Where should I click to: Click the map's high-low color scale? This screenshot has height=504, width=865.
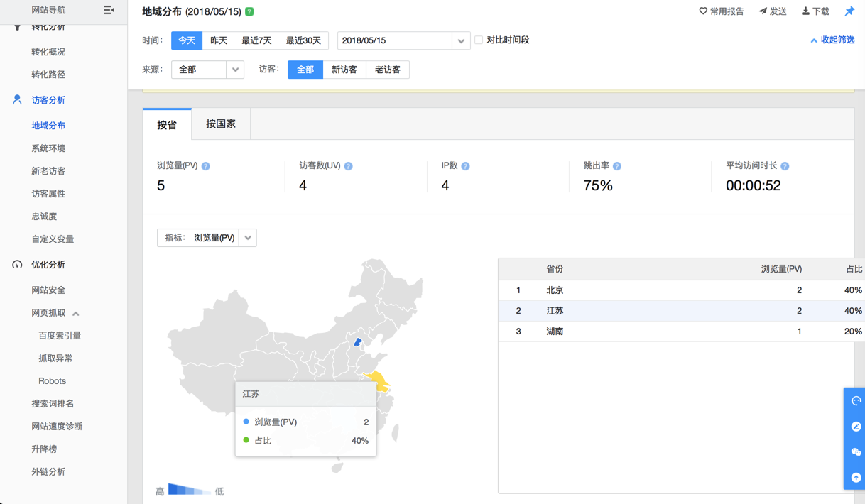[190, 490]
